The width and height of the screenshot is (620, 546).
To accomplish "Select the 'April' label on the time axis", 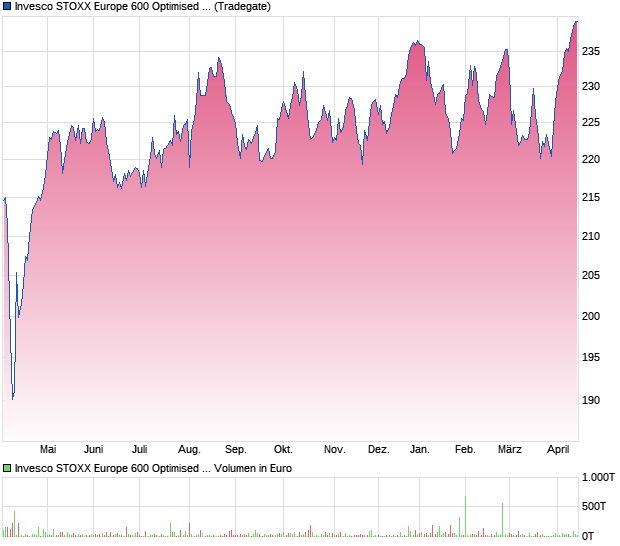I will pyautogui.click(x=556, y=449).
